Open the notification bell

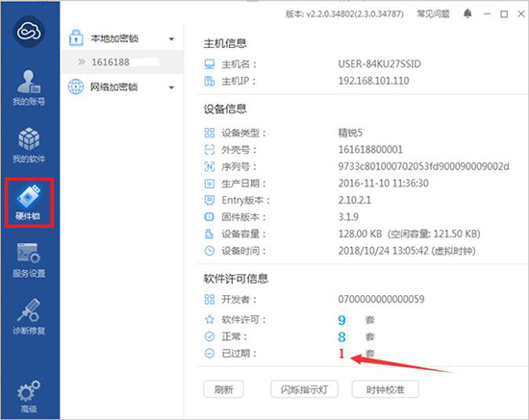coord(467,13)
